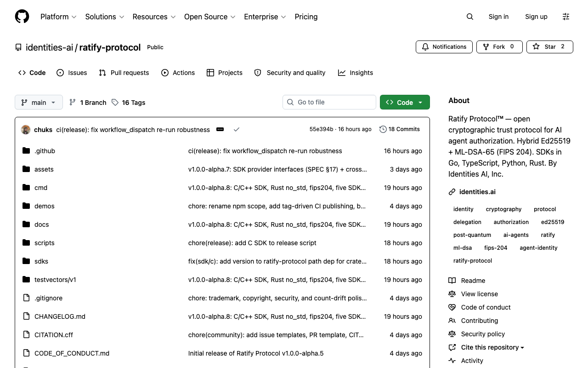This screenshot has width=588, height=368.
Task: Click the Sign up button
Action: pyautogui.click(x=536, y=17)
